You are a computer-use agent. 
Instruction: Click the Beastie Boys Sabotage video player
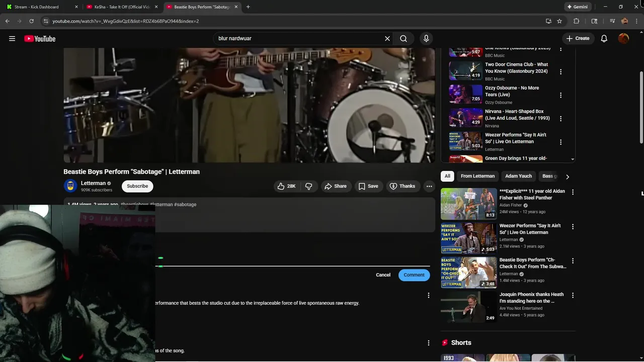(249, 105)
